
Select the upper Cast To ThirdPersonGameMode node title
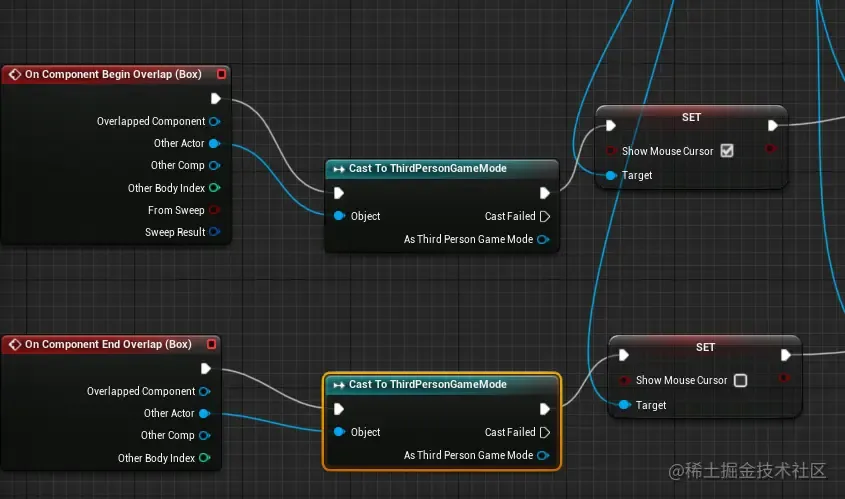[427, 169]
